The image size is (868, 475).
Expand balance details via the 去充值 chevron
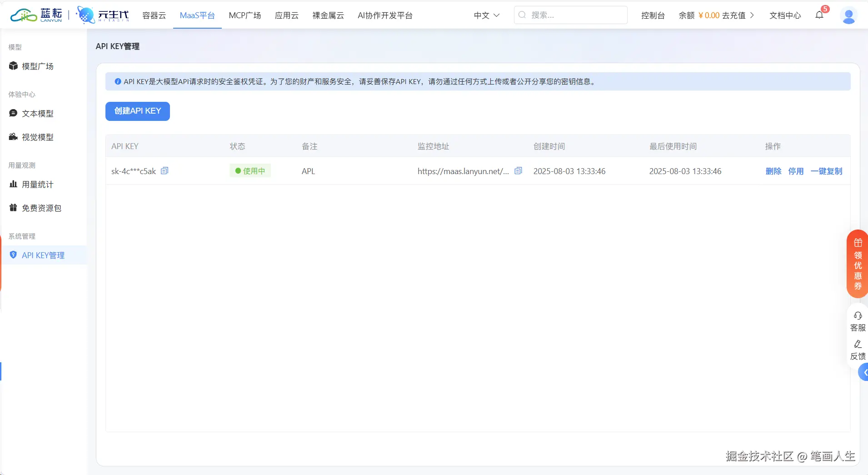tap(753, 15)
